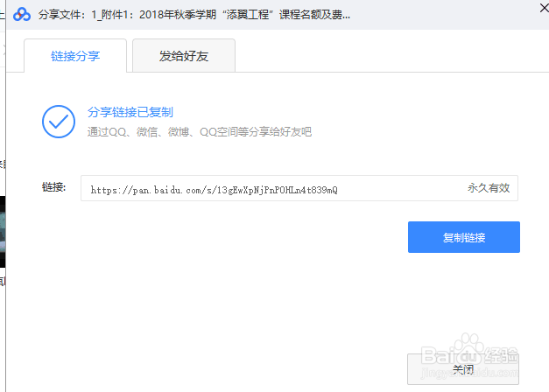This screenshot has height=392, width=549.
Task: Select the pan.baidu.com share link field
Action: [299, 188]
